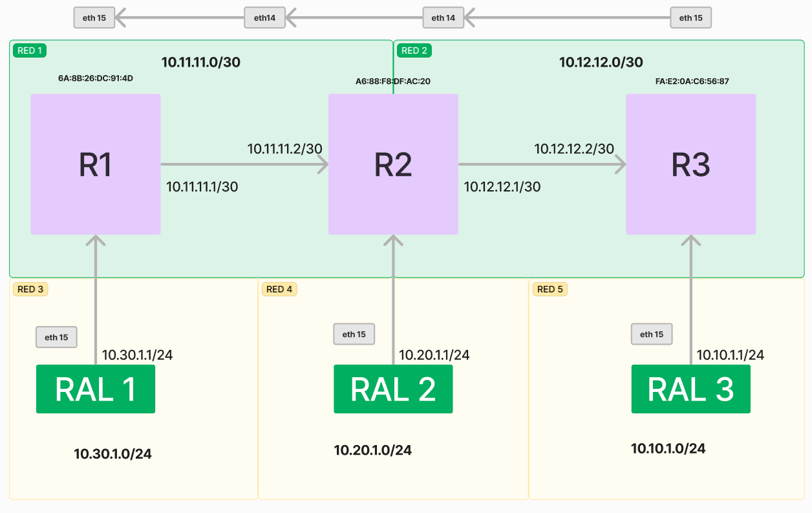This screenshot has height=513, width=812.
Task: Pick the green RAL 3 block
Action: point(690,389)
